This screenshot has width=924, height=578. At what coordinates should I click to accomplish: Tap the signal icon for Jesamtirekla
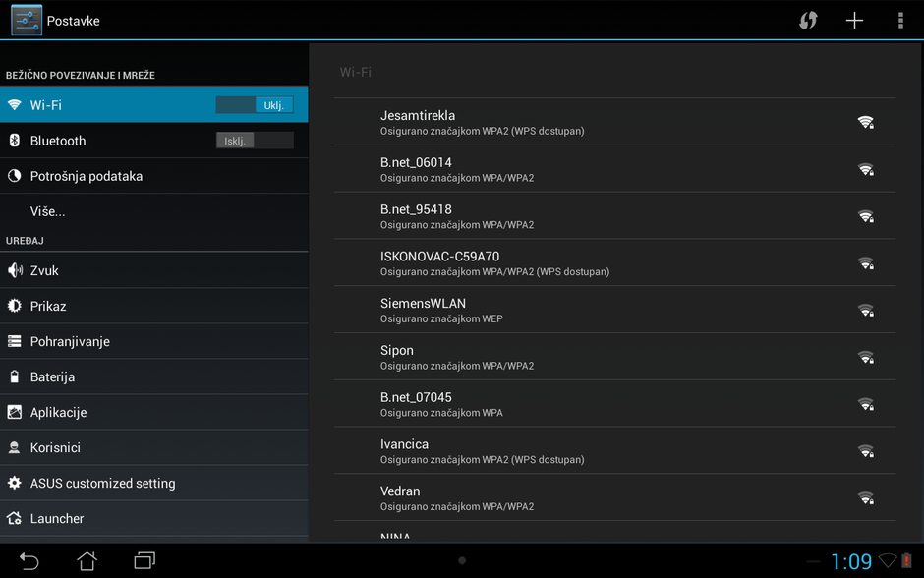(x=865, y=122)
